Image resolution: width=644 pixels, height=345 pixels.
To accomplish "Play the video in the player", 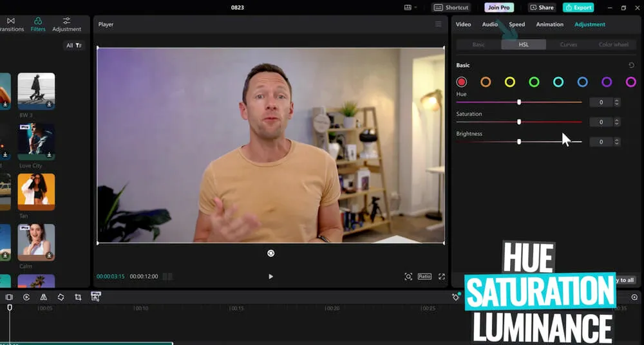I will click(270, 277).
